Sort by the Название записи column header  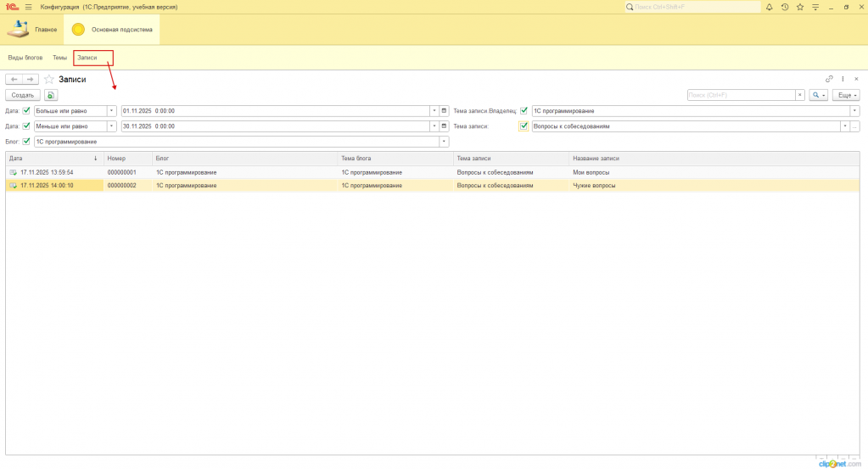[x=714, y=159]
